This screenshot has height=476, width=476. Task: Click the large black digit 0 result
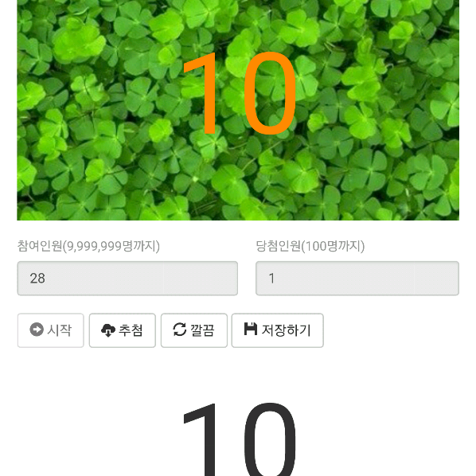click(270, 439)
